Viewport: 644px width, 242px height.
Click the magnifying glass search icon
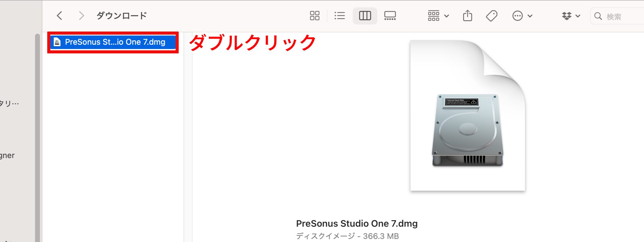click(598, 16)
